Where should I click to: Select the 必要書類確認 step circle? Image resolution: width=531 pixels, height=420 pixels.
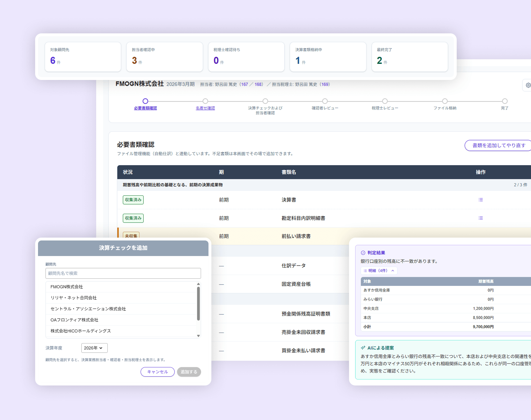pos(145,101)
